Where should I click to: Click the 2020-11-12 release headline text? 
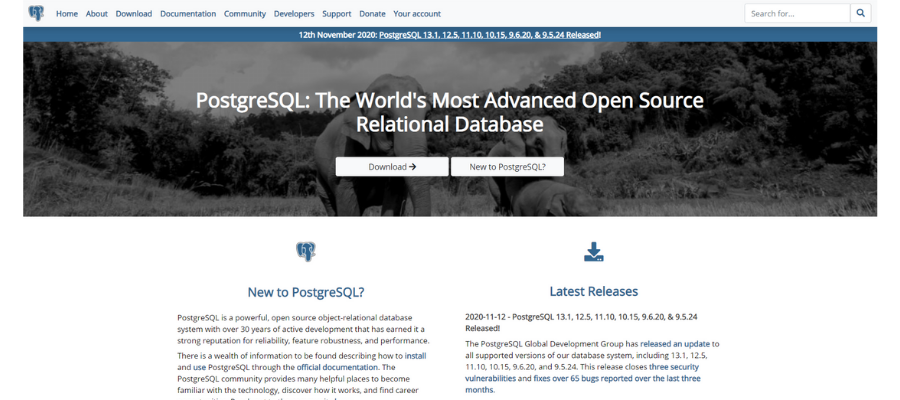pos(581,323)
